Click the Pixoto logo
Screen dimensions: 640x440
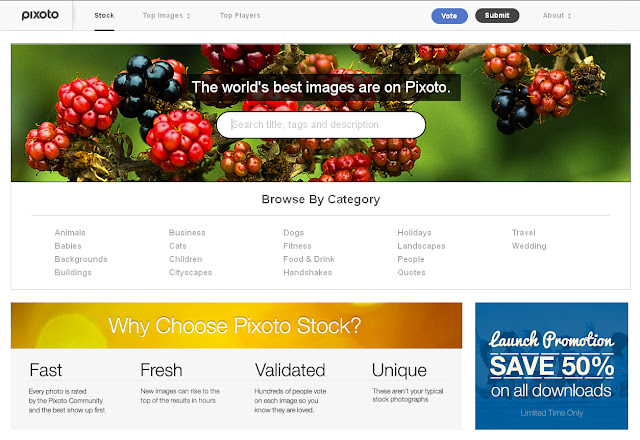click(40, 15)
